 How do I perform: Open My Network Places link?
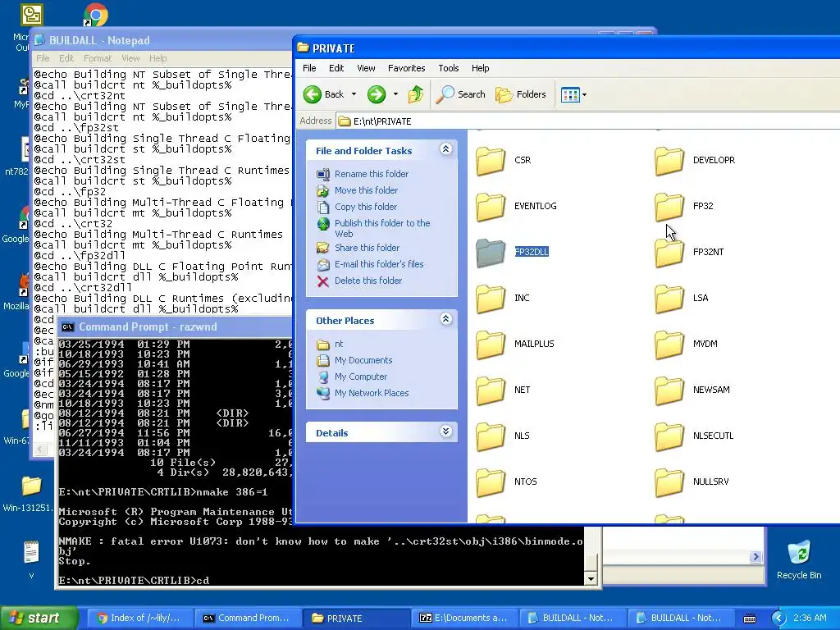click(x=372, y=393)
